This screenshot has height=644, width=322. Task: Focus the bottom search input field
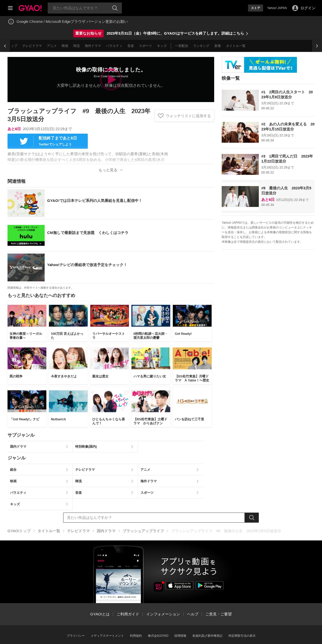(x=154, y=518)
